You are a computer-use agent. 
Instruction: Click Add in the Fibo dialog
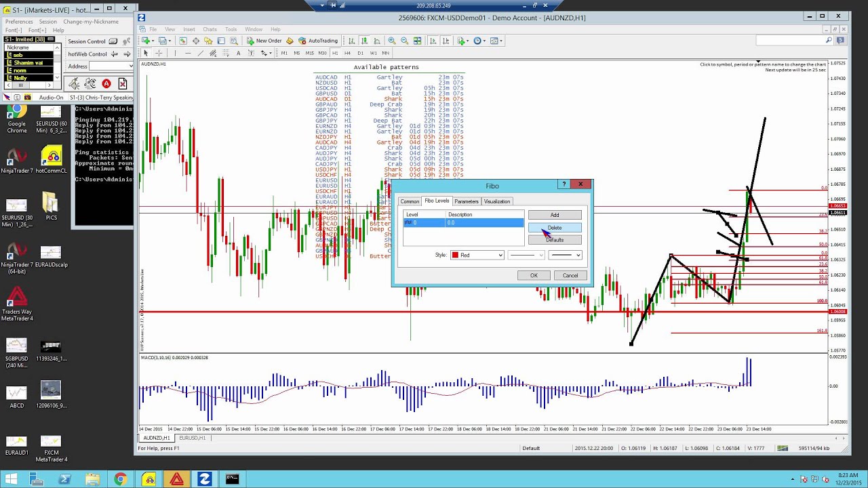[x=555, y=215]
